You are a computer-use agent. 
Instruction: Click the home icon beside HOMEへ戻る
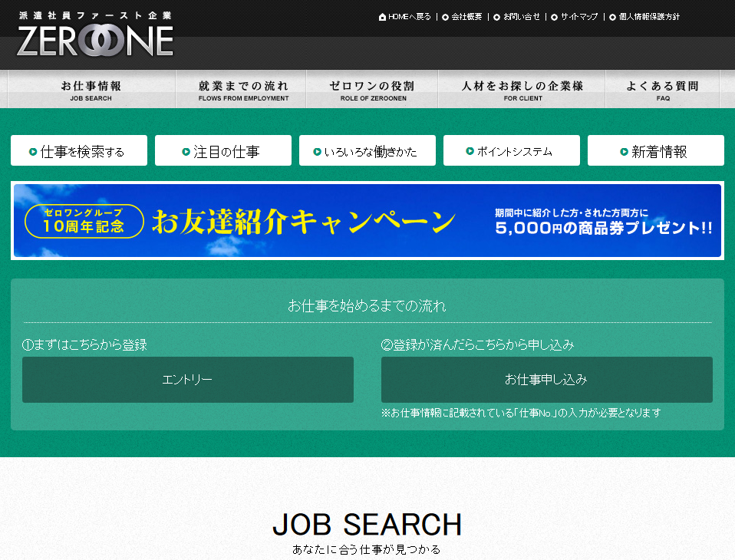coord(381,15)
